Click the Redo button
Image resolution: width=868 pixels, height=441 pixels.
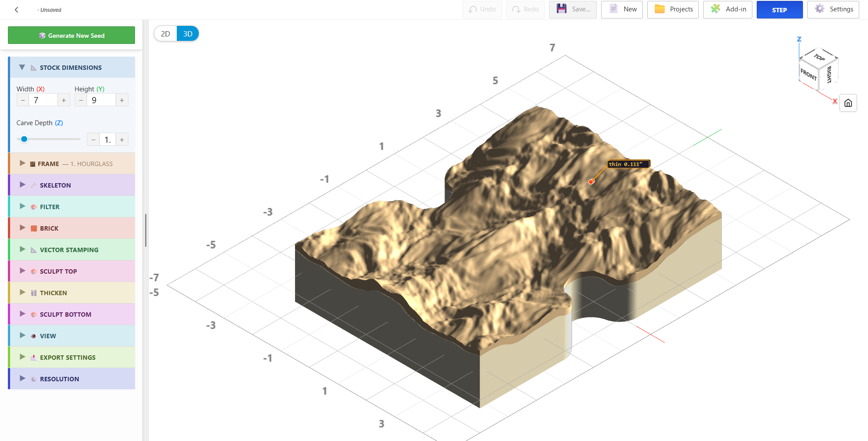(525, 9)
